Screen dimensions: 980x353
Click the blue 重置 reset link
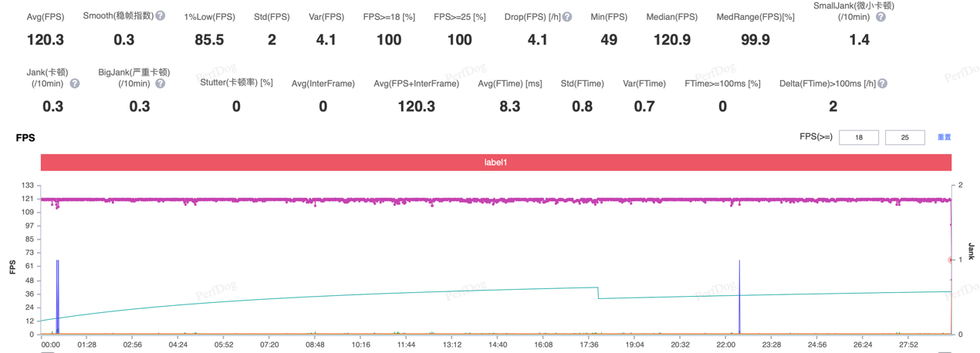[x=944, y=137]
